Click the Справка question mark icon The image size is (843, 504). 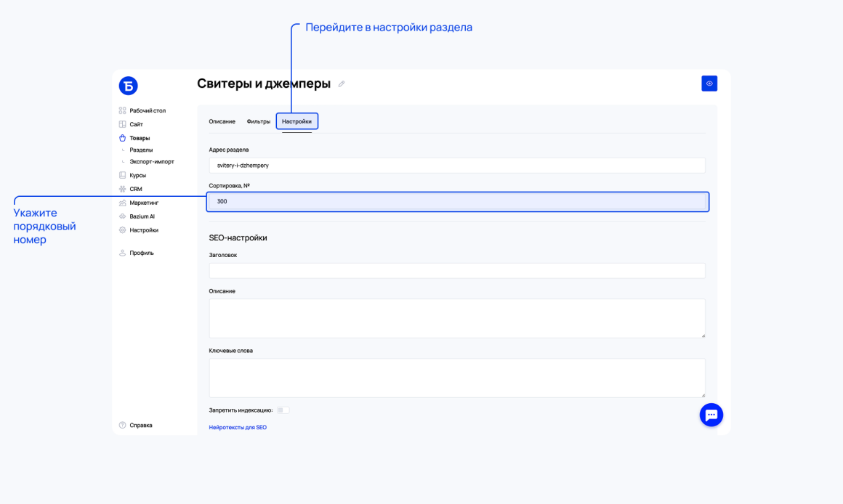[122, 425]
